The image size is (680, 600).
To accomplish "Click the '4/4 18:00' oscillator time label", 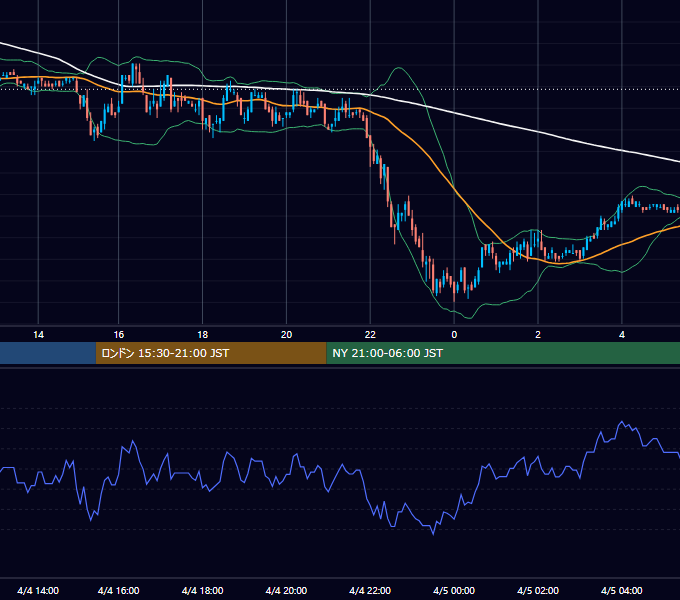I will click(x=203, y=590).
